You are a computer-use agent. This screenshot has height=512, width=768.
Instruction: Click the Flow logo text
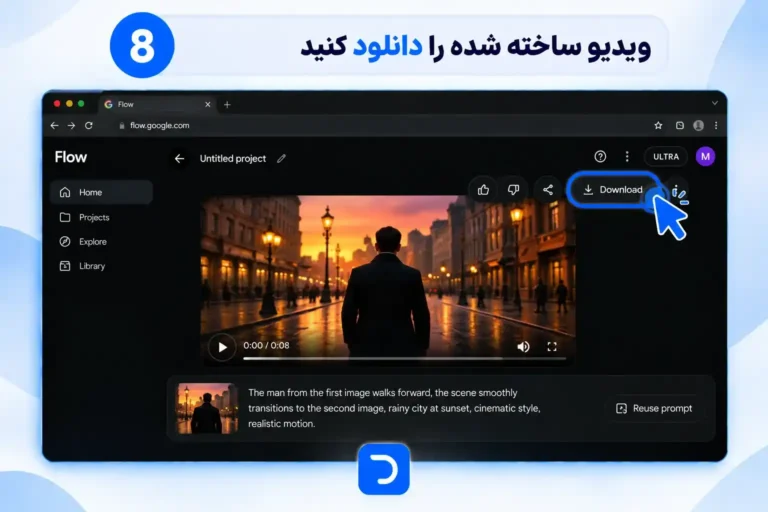tap(71, 157)
